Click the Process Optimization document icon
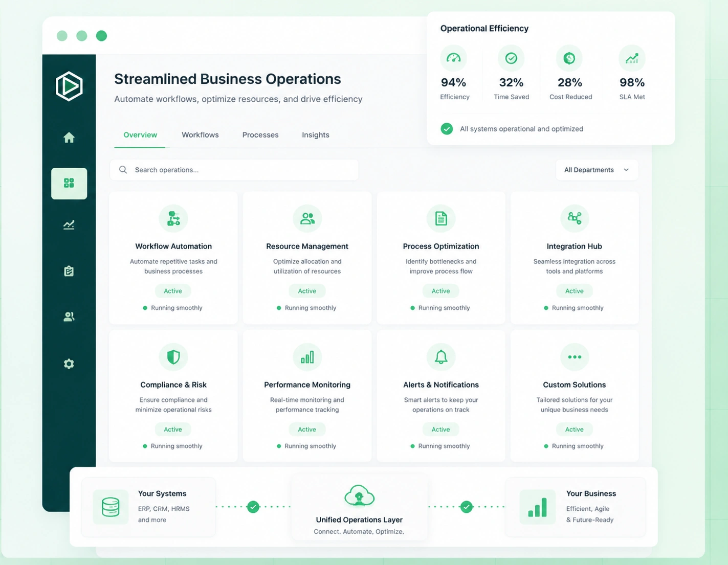This screenshot has height=565, width=728. click(441, 218)
